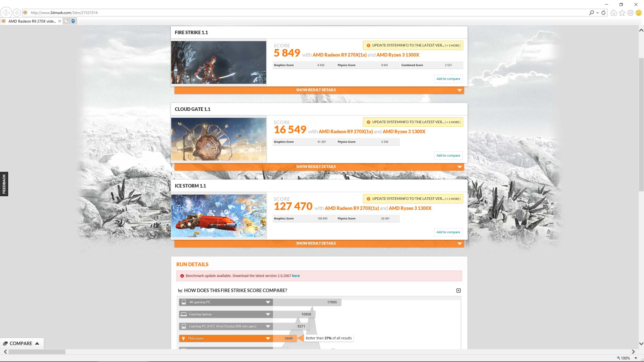Open AMD Radeon R9 270X link in Cloud Gate
The width and height of the screenshot is (644, 362).
pyautogui.click(x=346, y=131)
